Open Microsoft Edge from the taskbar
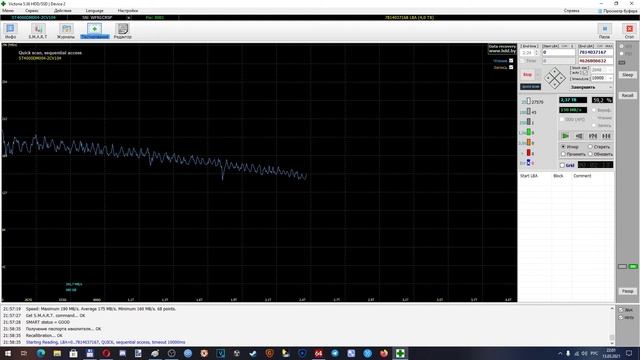This screenshot has width=640, height=360. coord(41,353)
